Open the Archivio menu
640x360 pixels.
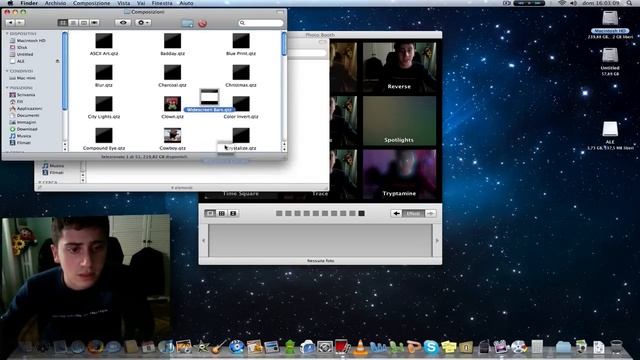(55, 3)
